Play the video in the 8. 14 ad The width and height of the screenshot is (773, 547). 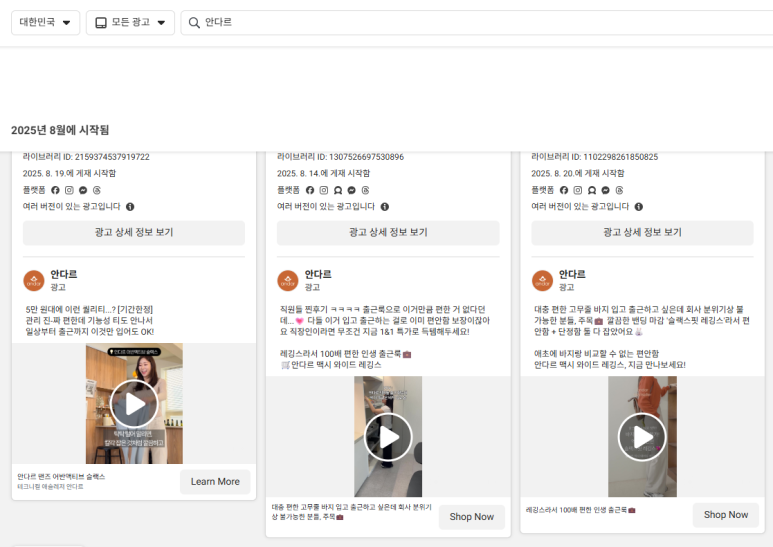click(388, 437)
